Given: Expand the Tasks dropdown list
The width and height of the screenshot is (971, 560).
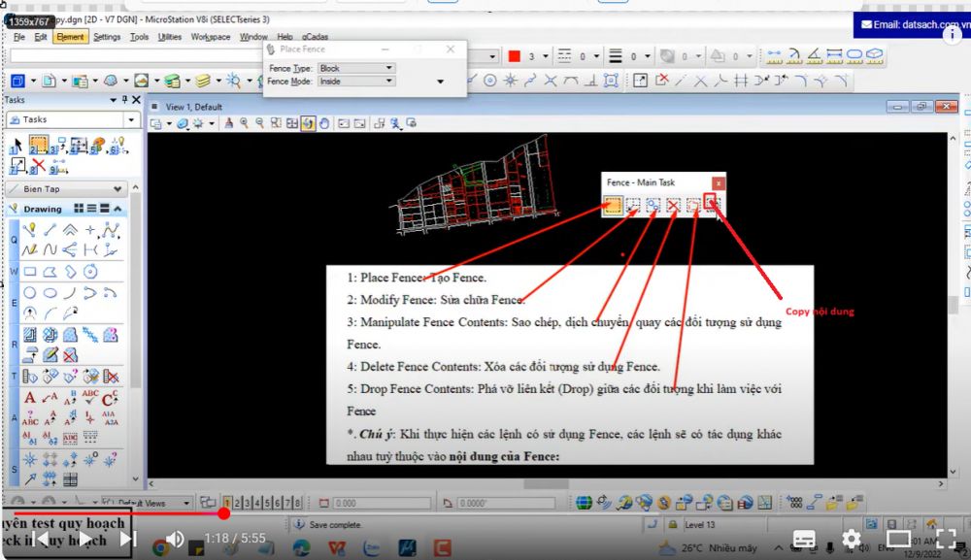Looking at the screenshot, I should coord(131,119).
